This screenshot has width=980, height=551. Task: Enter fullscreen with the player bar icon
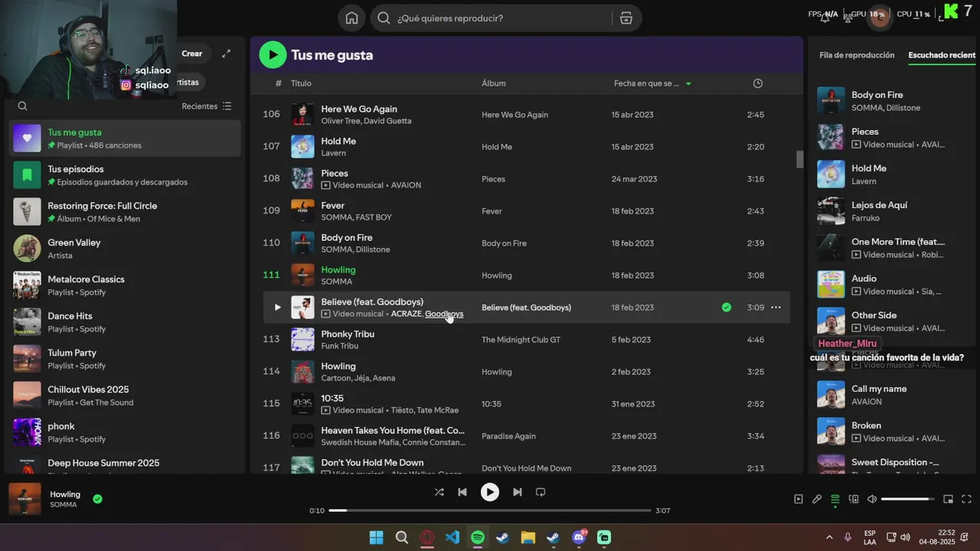point(966,499)
